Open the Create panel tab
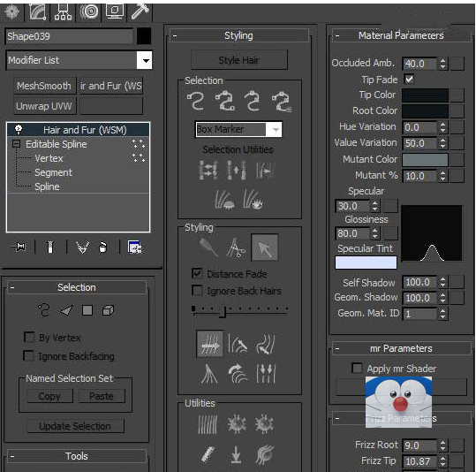The height and width of the screenshot is (472, 476). 12,11
